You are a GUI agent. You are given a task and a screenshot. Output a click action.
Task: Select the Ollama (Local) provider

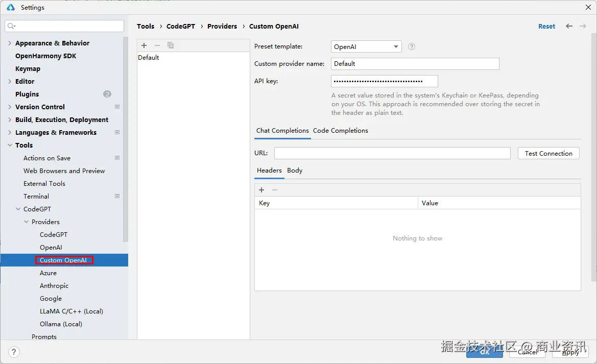(x=61, y=324)
